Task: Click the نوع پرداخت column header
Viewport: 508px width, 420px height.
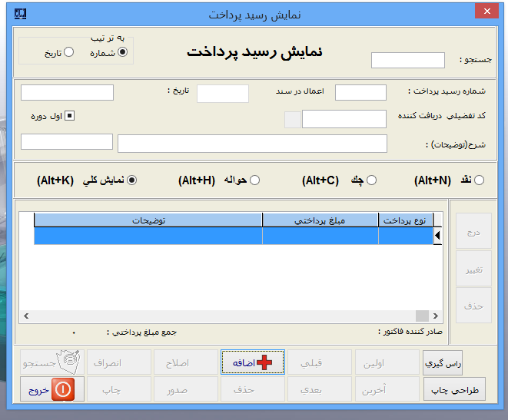Action: pyautogui.click(x=405, y=220)
